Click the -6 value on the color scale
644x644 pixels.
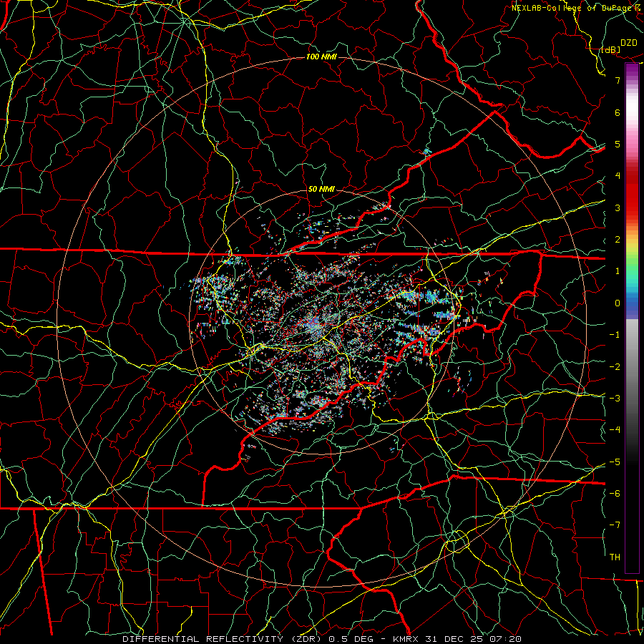(x=615, y=494)
